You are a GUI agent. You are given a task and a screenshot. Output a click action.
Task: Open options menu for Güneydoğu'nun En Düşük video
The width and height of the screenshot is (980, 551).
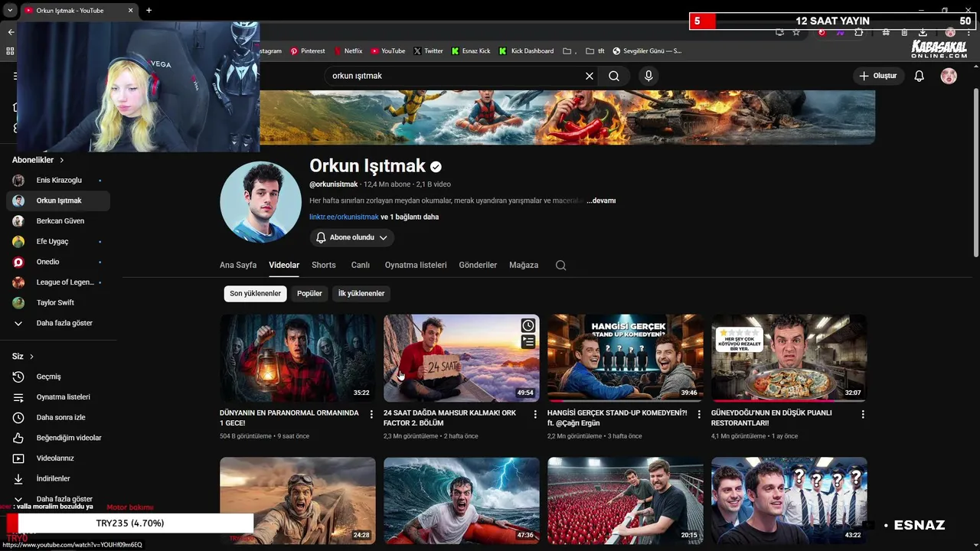click(x=863, y=414)
